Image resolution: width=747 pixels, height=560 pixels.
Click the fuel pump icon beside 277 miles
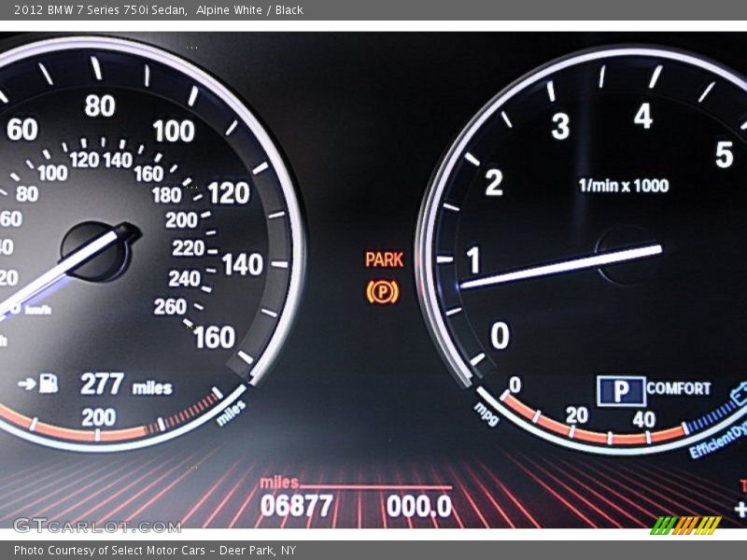(49, 383)
